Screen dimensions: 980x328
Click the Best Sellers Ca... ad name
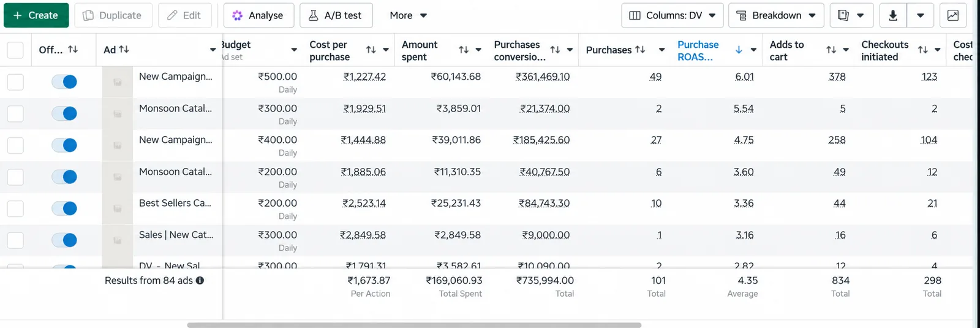point(175,203)
